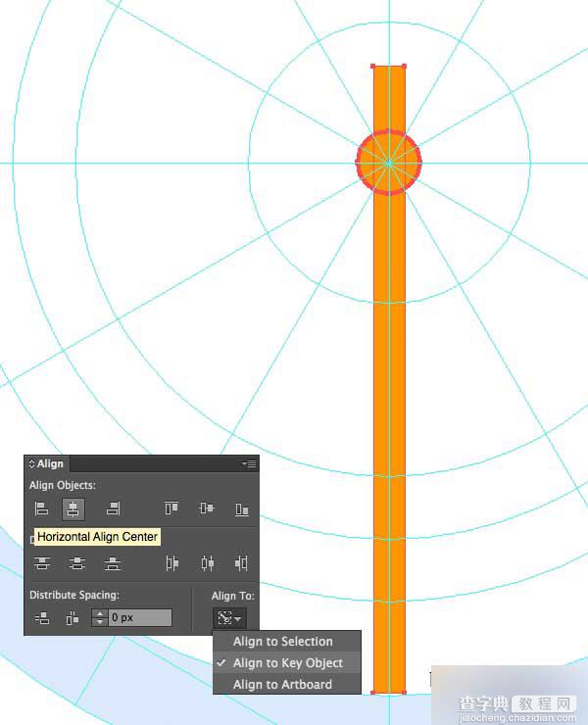Click the distribute spacing px field
Viewport: 588px width, 725px height.
click(140, 618)
